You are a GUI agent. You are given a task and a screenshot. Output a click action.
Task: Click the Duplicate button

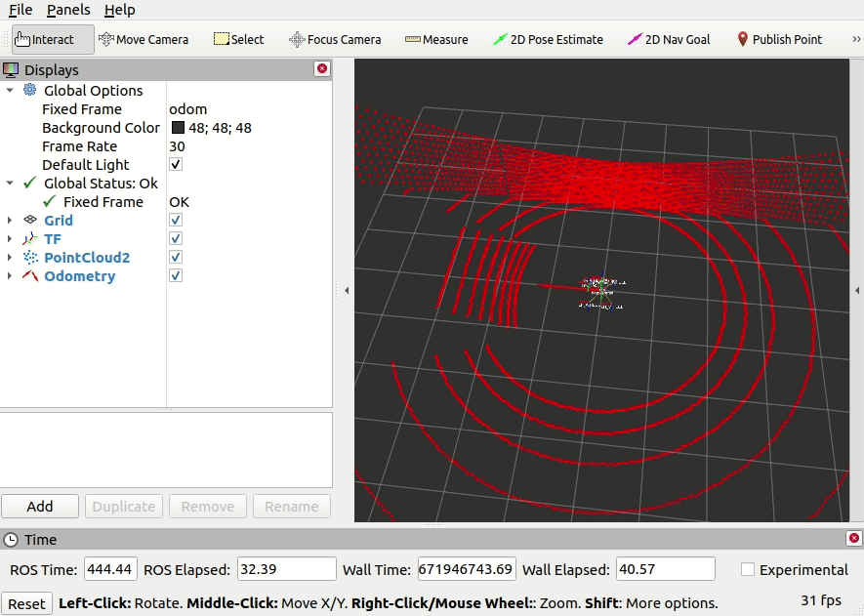(123, 506)
